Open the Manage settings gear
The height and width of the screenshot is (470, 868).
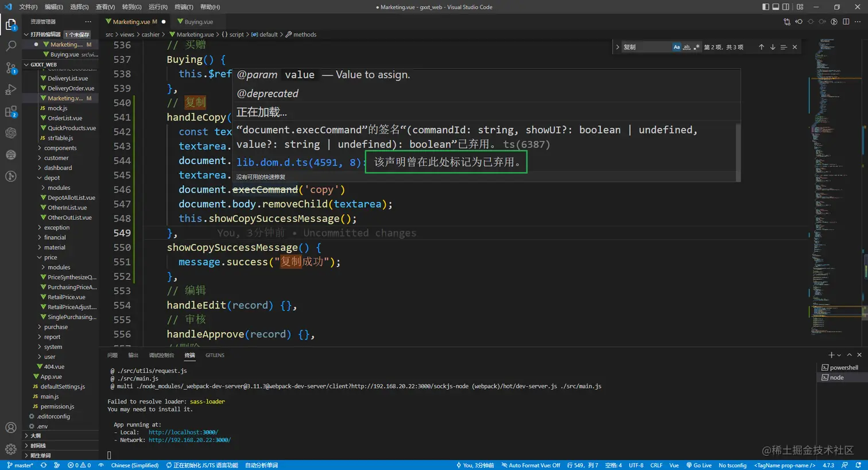(11, 449)
